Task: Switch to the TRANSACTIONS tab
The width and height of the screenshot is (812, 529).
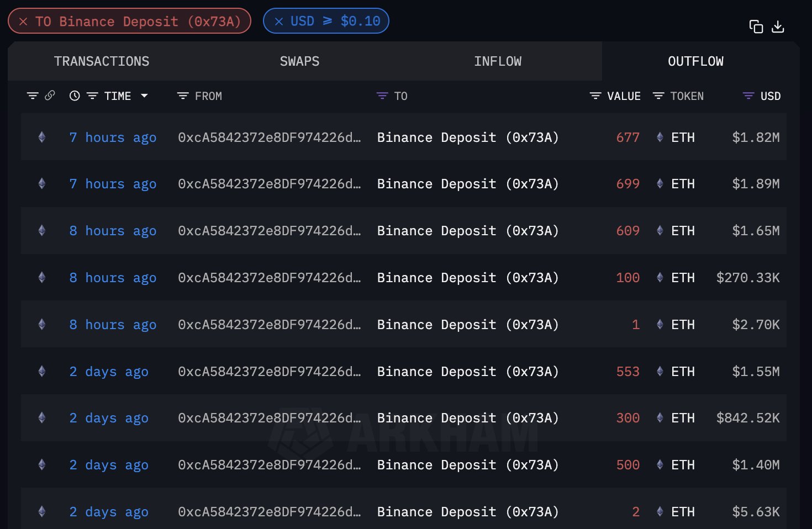Action: coord(102,61)
